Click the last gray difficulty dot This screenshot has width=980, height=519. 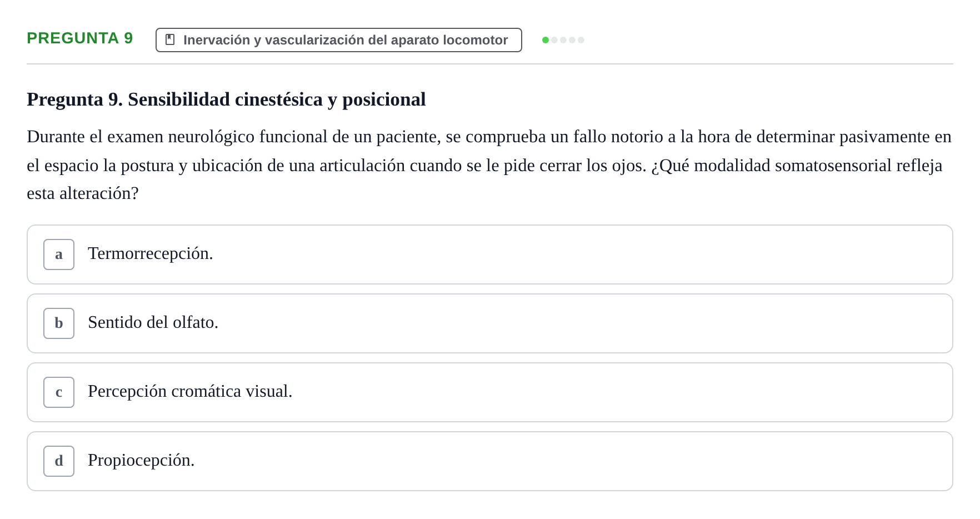(581, 40)
